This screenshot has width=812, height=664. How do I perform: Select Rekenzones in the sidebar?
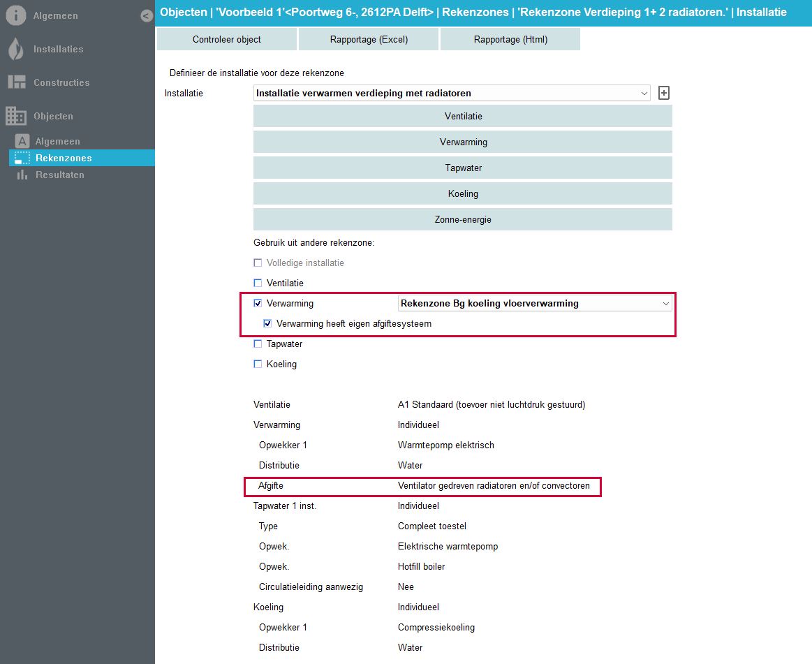click(x=64, y=158)
